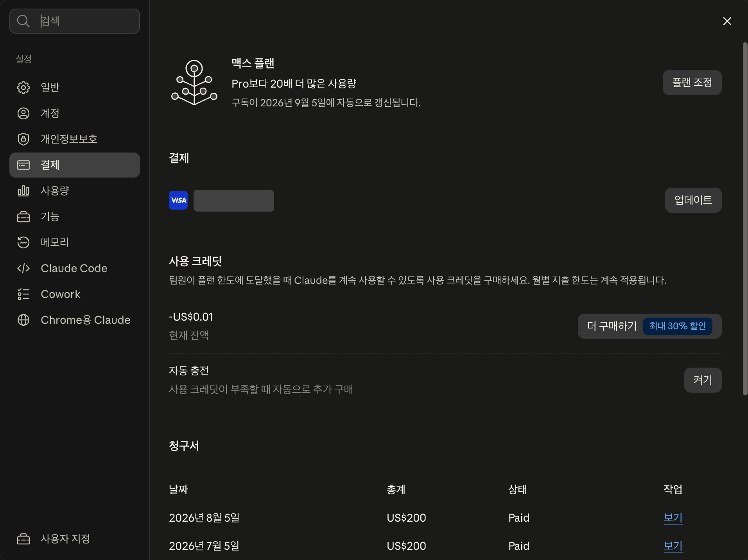
Task: View the 2026년 7월 5일 invoice
Action: tap(673, 546)
